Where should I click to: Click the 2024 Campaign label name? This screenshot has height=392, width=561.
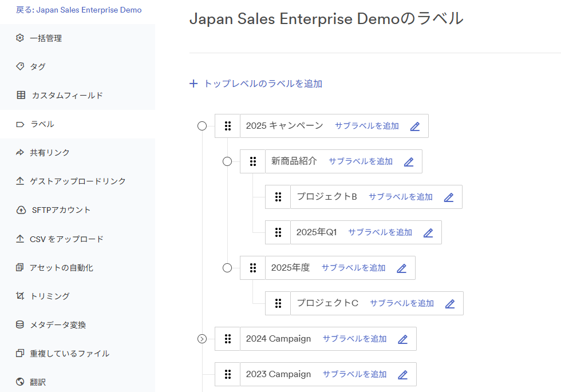click(x=278, y=339)
